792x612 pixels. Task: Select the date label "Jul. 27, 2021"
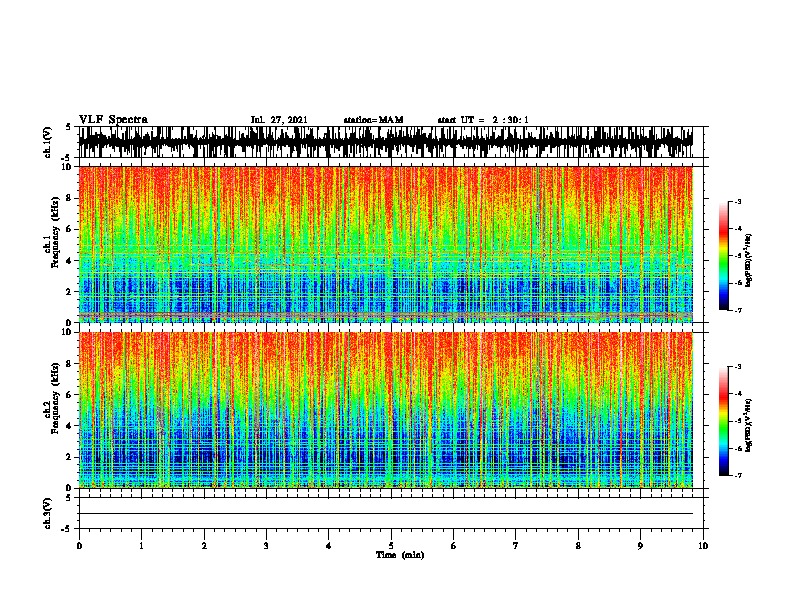coord(279,120)
